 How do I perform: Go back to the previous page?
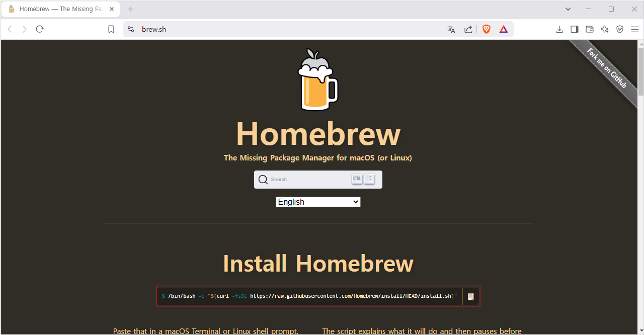[x=10, y=29]
